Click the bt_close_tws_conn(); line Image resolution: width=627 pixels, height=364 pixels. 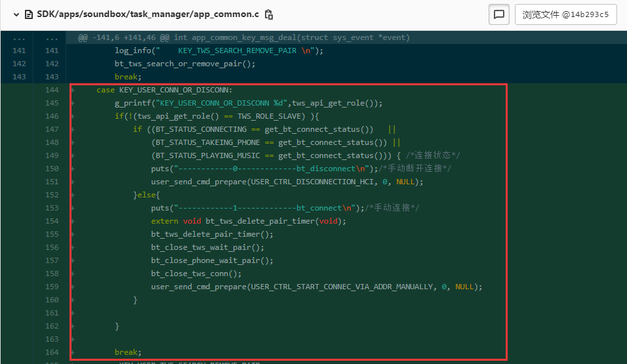click(x=196, y=274)
